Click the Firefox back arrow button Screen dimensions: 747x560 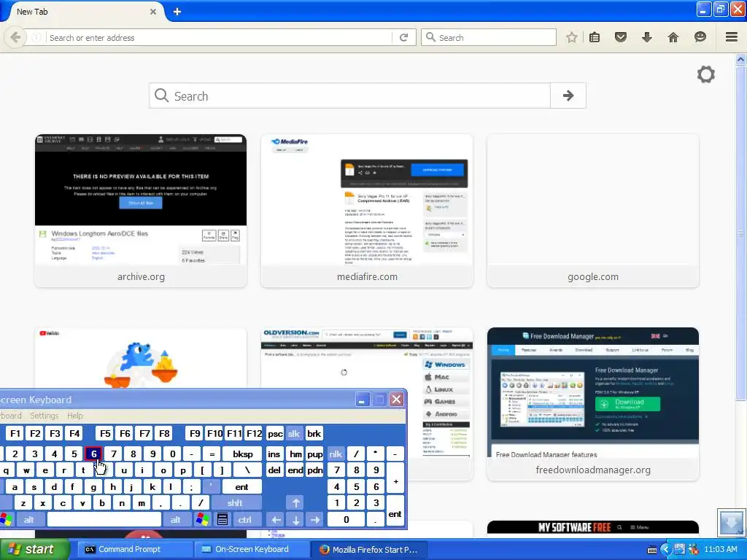tap(15, 37)
